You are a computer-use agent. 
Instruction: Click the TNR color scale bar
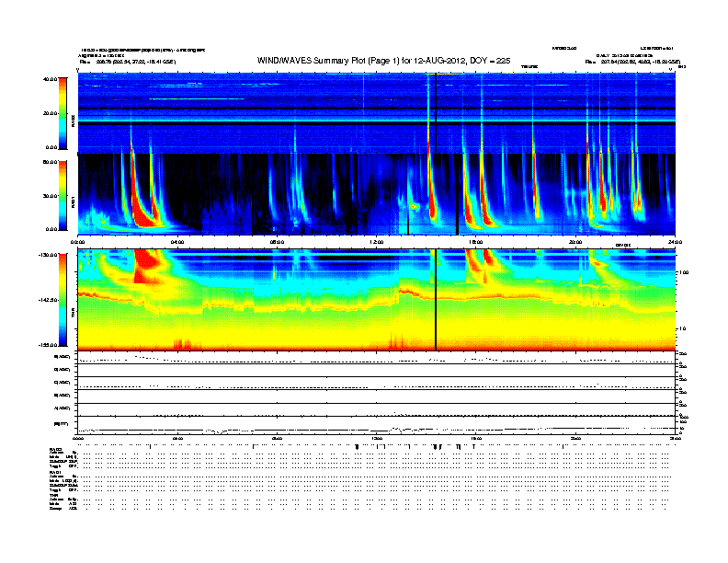[63, 300]
